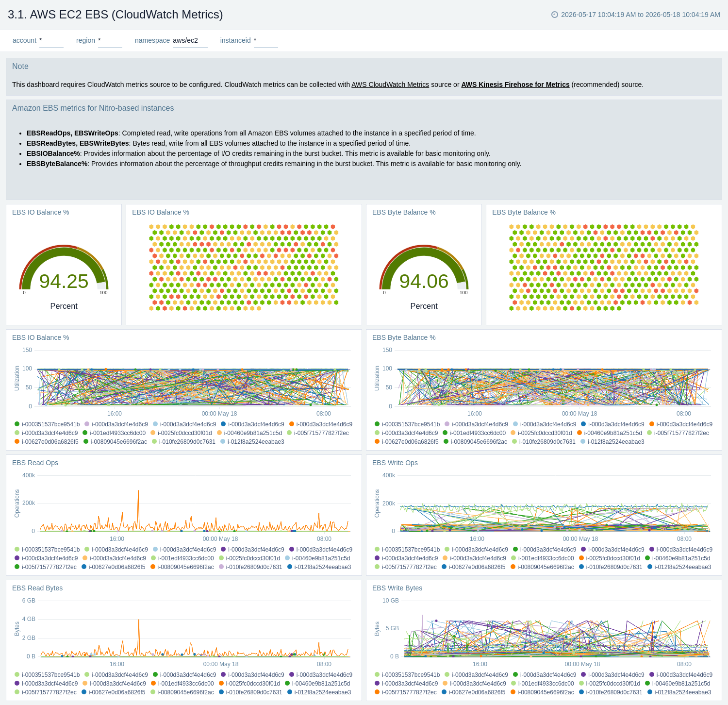Toggle i-012f8a2524eeabae3 in IO Balance line chart legend
Screen dimensions: 728x705
click(x=252, y=442)
